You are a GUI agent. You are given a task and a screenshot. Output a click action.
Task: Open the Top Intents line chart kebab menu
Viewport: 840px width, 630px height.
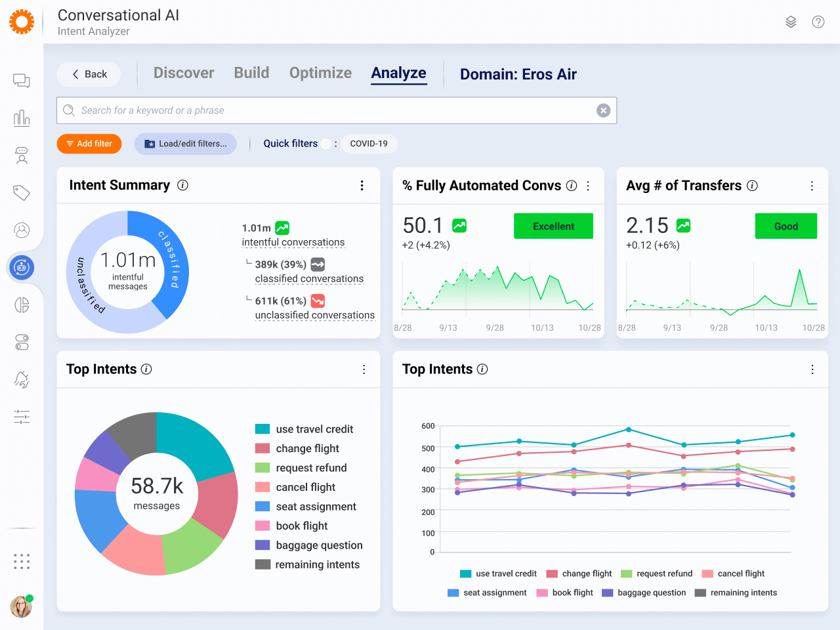[812, 369]
